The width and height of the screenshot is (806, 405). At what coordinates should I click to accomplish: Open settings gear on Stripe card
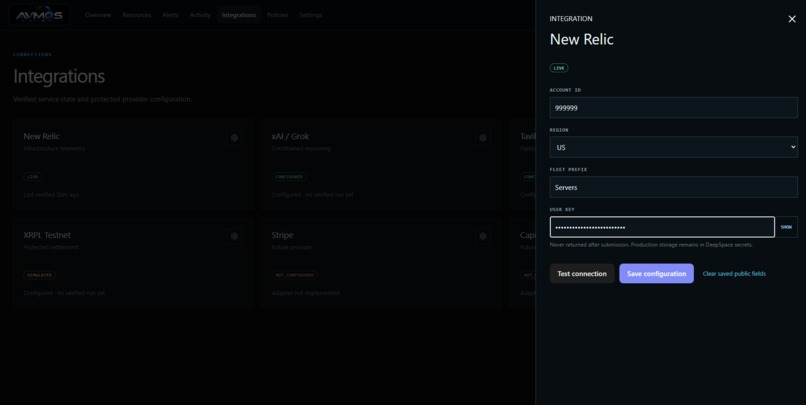[483, 236]
